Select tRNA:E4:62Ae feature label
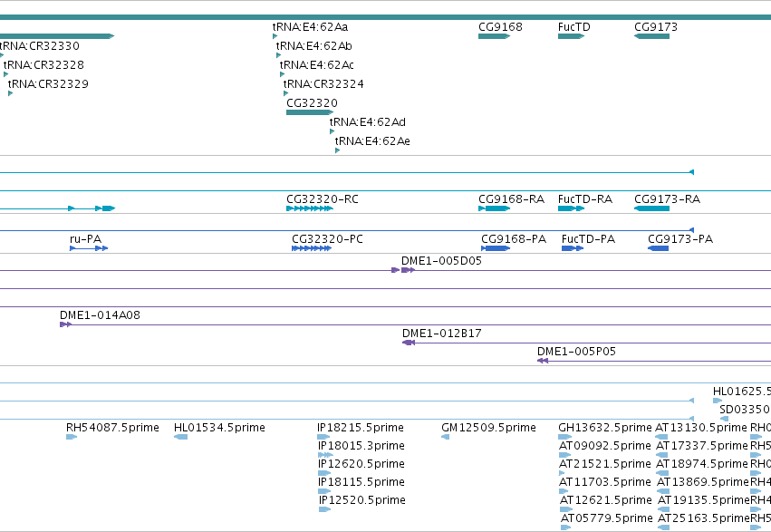Image resolution: width=771 pixels, height=532 pixels. 372,141
